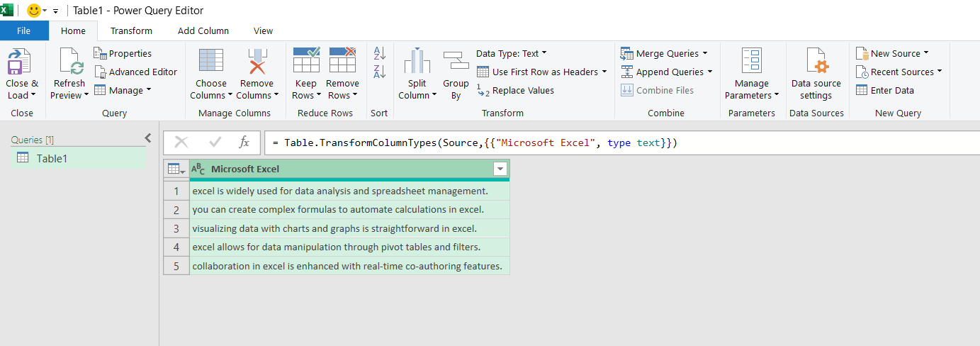The image size is (980, 346).
Task: Sort column descending Z to A
Action: pos(379,72)
